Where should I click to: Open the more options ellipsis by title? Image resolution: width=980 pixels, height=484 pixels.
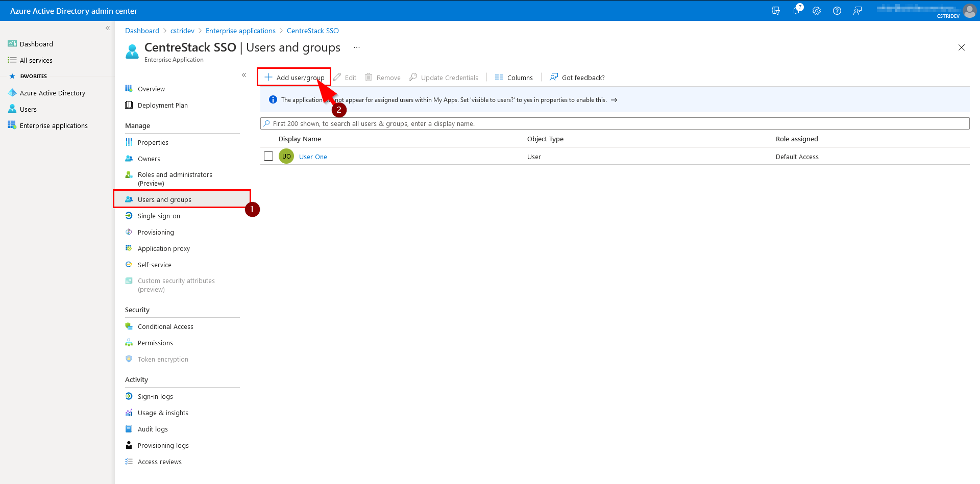[x=357, y=47]
